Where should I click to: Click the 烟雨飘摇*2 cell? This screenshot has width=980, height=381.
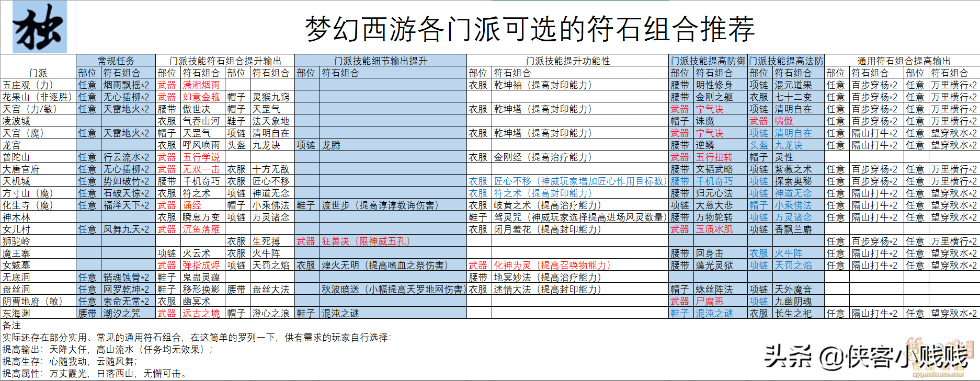coord(128,85)
